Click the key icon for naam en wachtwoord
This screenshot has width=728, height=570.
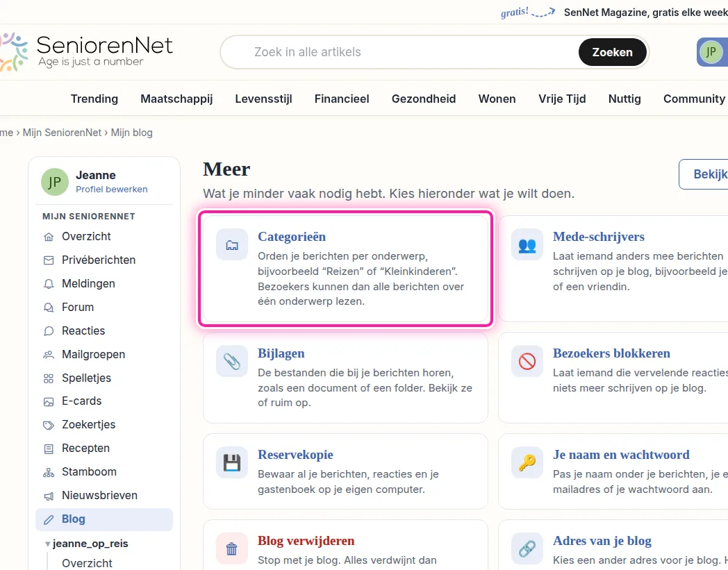tap(527, 462)
